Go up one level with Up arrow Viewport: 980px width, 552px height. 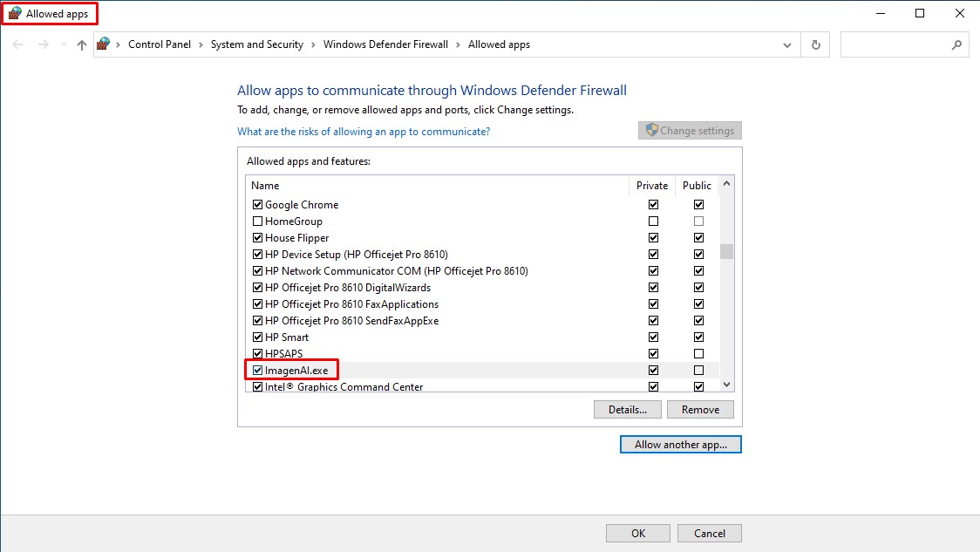(x=82, y=44)
